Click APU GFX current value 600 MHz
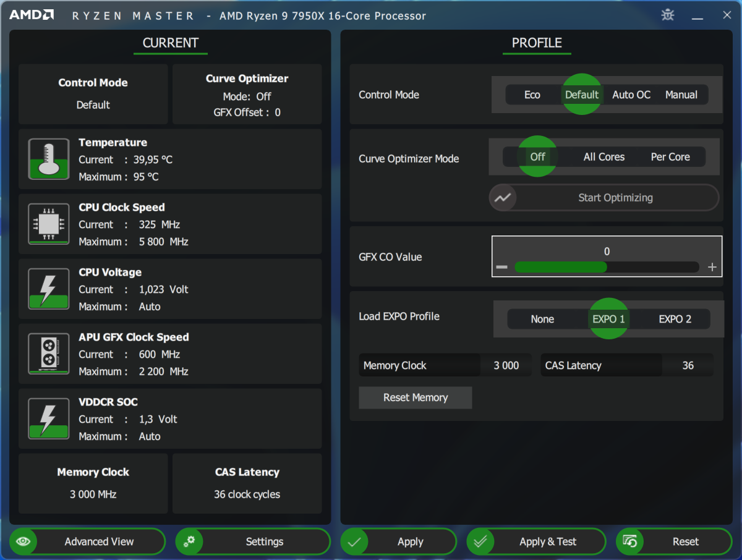Viewport: 742px width, 560px height. pyautogui.click(x=160, y=354)
